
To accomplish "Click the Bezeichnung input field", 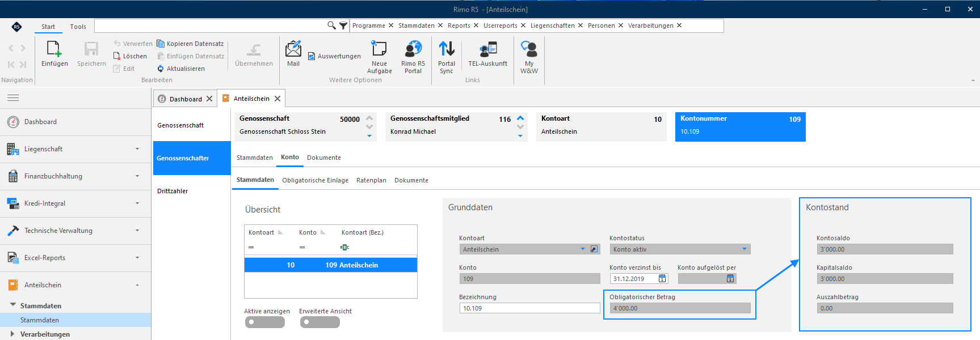I will 529,308.
